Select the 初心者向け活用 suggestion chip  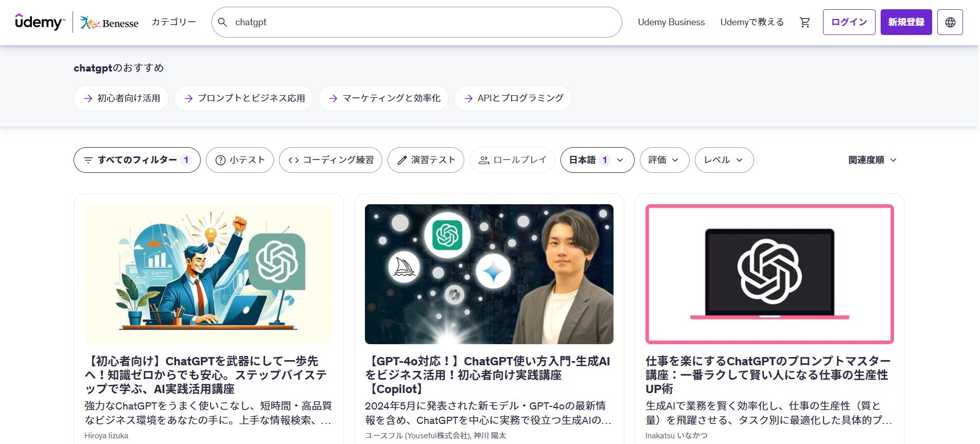click(121, 98)
